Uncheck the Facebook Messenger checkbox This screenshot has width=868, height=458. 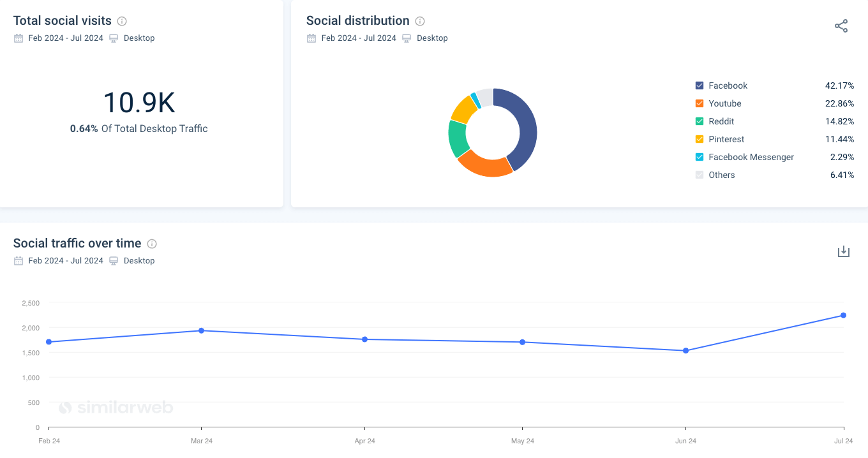point(700,157)
